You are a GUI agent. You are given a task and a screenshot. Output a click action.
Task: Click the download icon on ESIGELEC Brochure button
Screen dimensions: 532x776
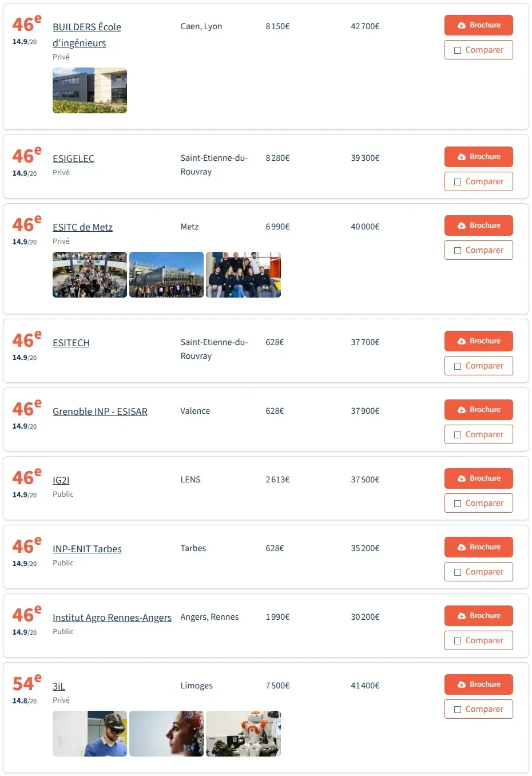coord(462,157)
